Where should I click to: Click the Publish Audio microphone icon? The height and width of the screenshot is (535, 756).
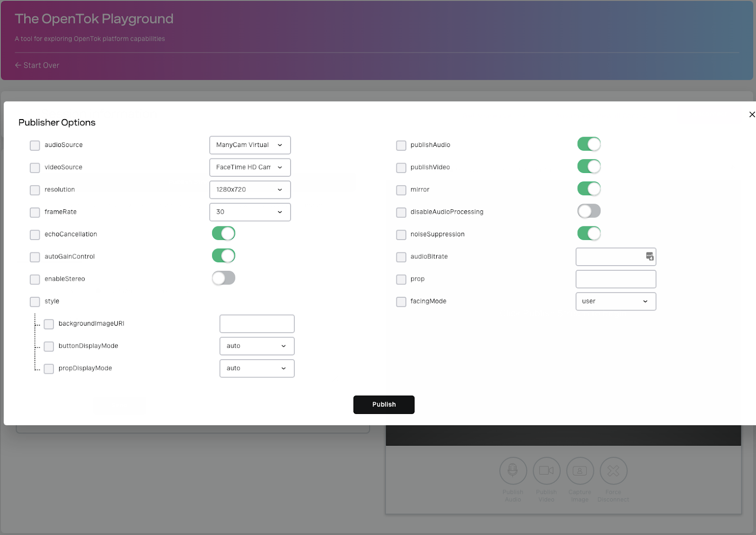click(513, 471)
